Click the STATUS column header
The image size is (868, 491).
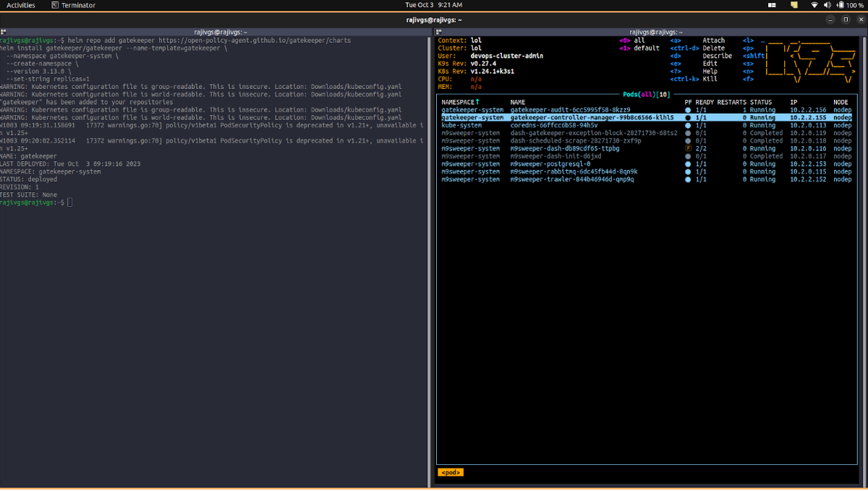coord(760,102)
